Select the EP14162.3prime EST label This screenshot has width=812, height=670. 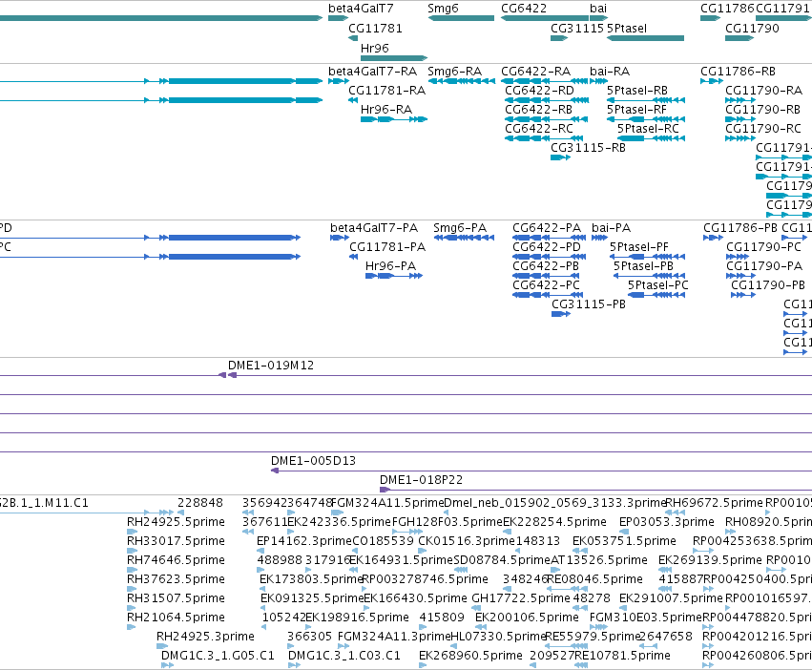point(304,541)
